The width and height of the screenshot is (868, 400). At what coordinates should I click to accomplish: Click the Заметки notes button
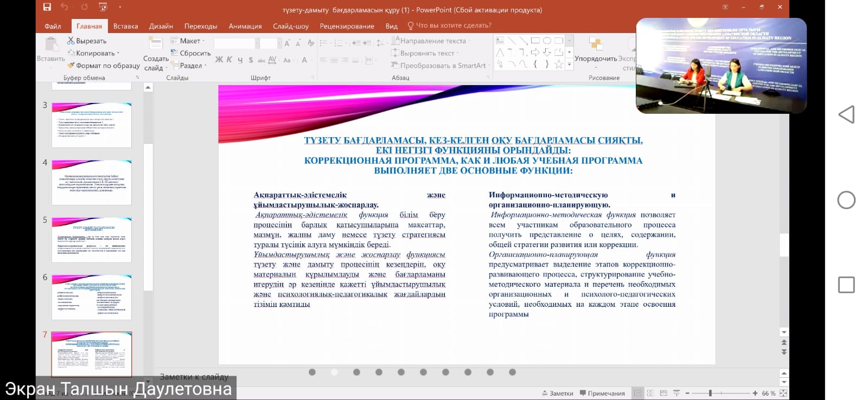point(557,393)
